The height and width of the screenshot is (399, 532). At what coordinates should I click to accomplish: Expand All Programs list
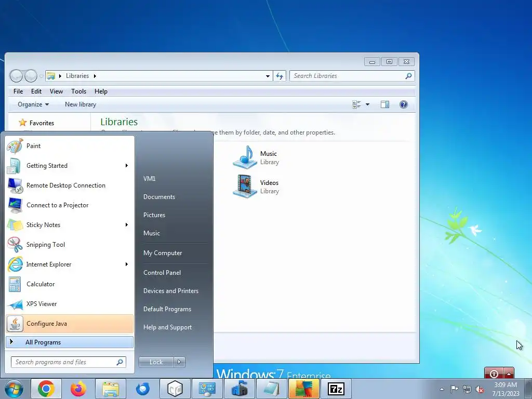tap(70, 342)
